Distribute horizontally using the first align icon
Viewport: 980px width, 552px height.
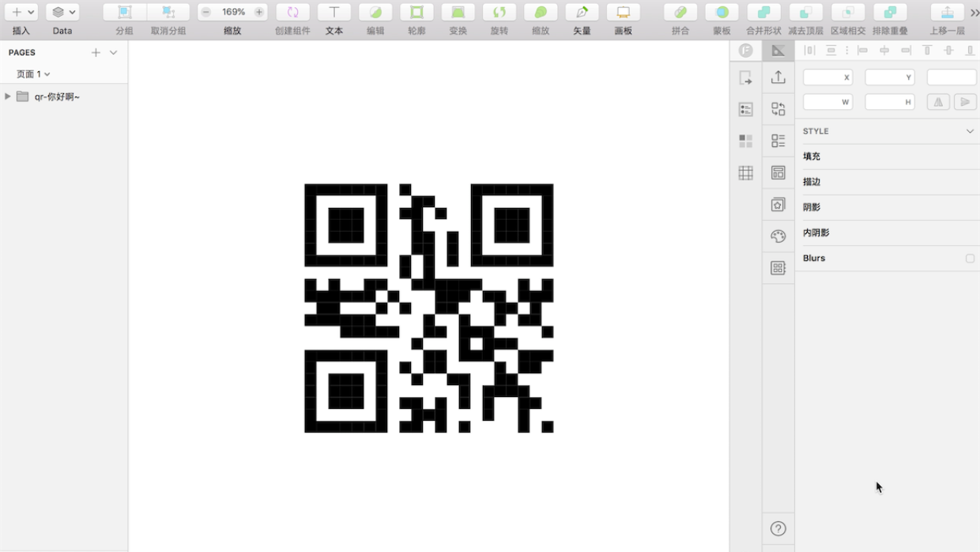point(809,51)
